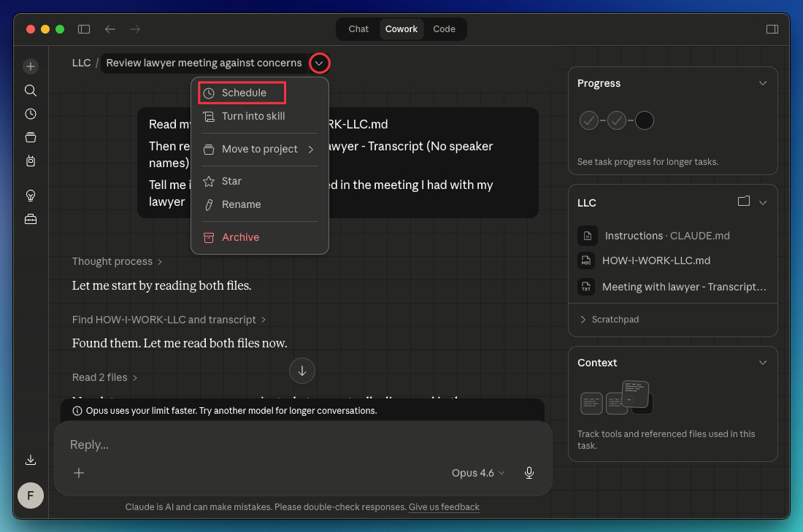Click the Progress panel heading
The height and width of the screenshot is (532, 803).
(x=599, y=83)
